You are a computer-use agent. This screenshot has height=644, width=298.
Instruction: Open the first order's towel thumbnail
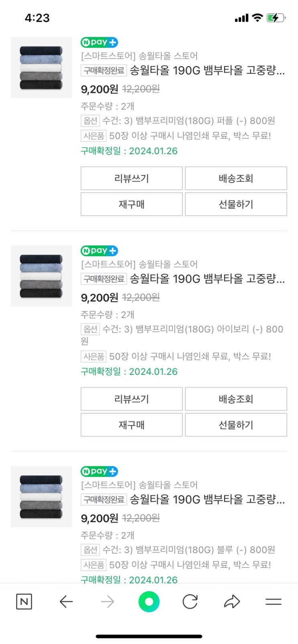(41, 68)
